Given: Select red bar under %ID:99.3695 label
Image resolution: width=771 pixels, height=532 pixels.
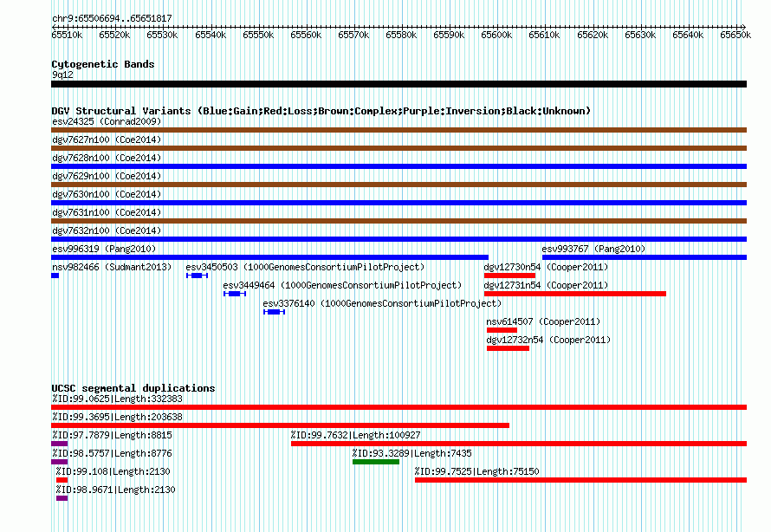Looking at the screenshot, I should point(281,425).
